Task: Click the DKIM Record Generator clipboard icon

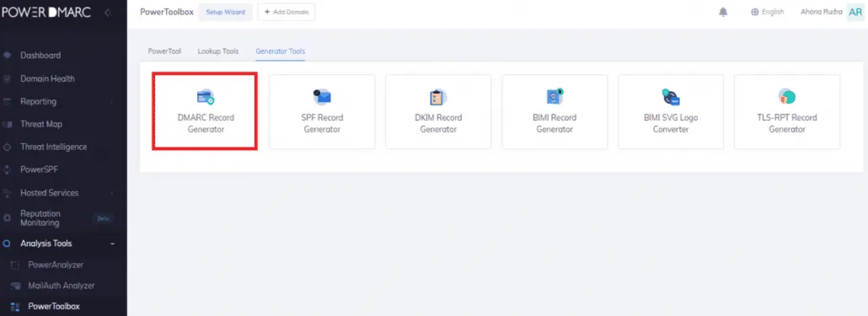Action: tap(438, 98)
